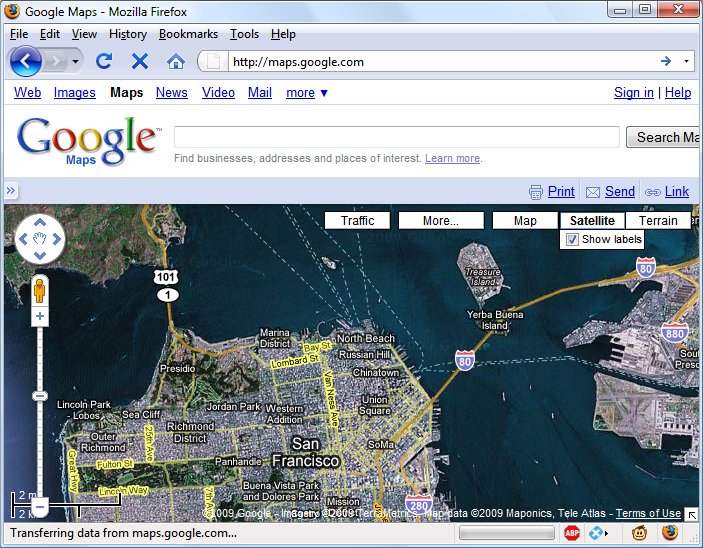Click the printer icon
This screenshot has width=703, height=548.
[536, 192]
